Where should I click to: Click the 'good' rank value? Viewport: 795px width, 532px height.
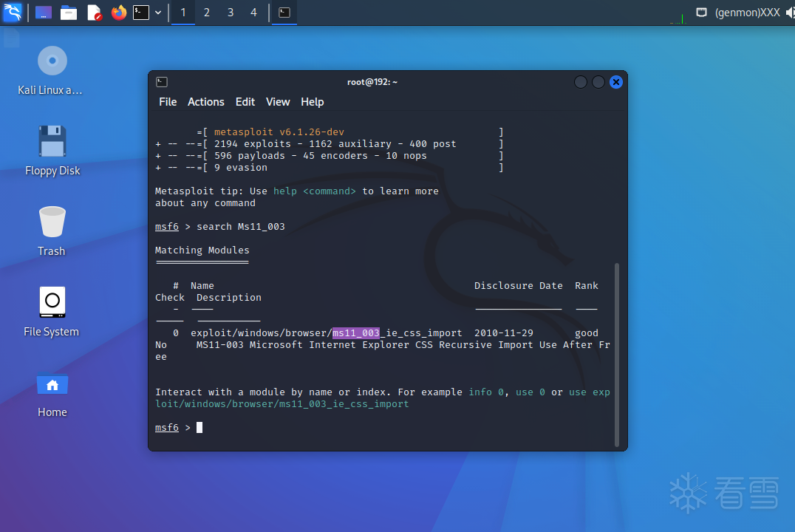click(587, 332)
